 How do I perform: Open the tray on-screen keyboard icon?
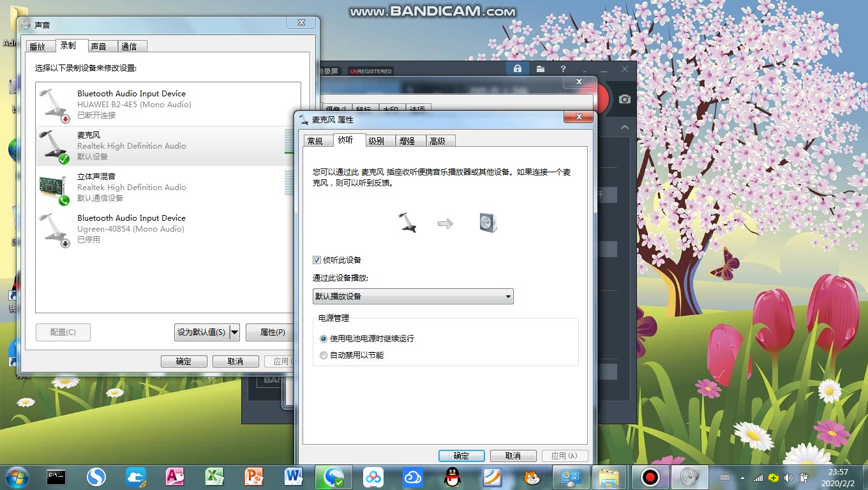tap(725, 477)
